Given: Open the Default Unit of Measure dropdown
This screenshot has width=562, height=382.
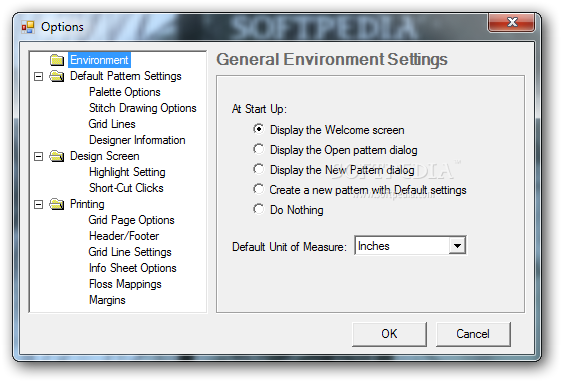Looking at the screenshot, I should click(457, 245).
